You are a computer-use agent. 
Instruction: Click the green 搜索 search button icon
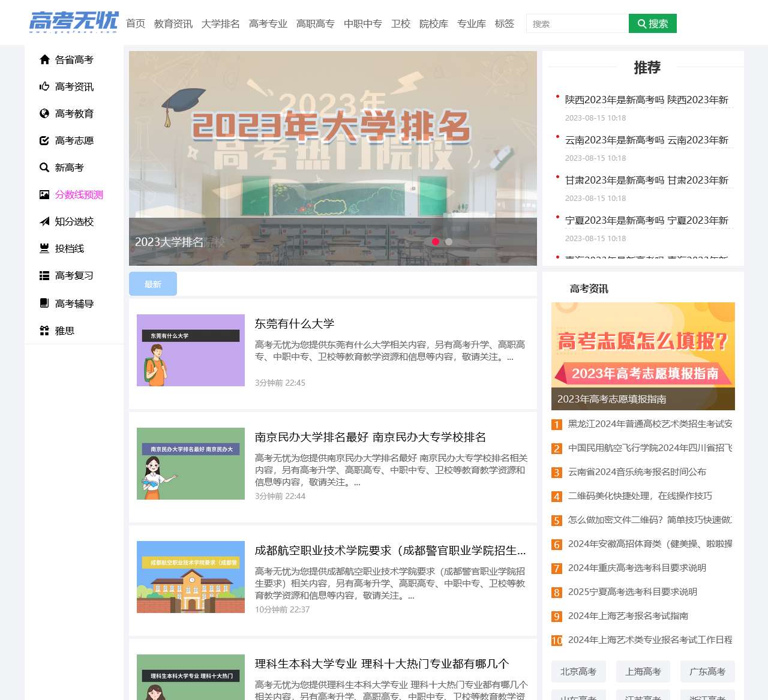[x=642, y=23]
